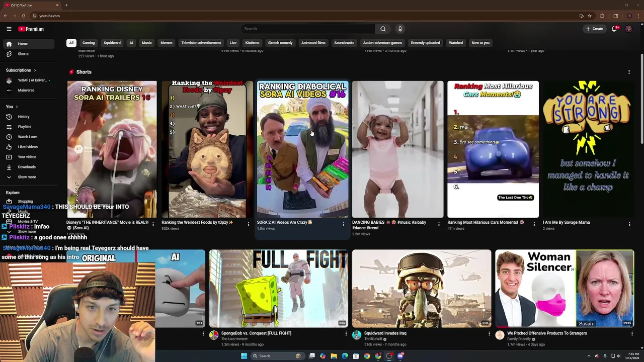The image size is (644, 362).
Task: Expand Show more under Downloads
Action: (x=28, y=177)
